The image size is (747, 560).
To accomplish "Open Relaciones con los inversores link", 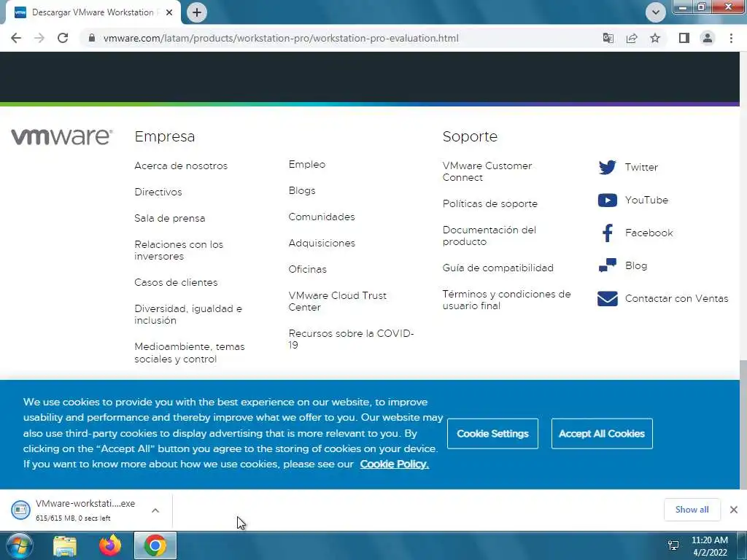I will point(179,250).
